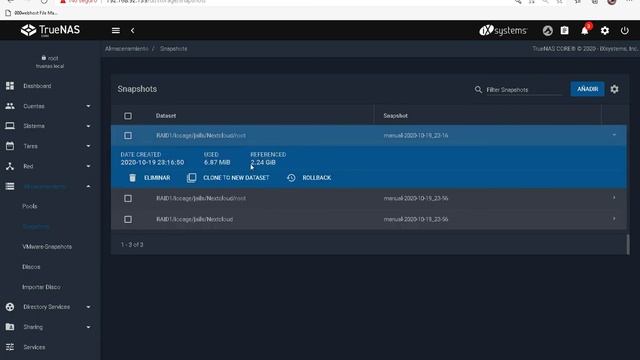Click the Snapshots breadcrumb link

tap(173, 49)
